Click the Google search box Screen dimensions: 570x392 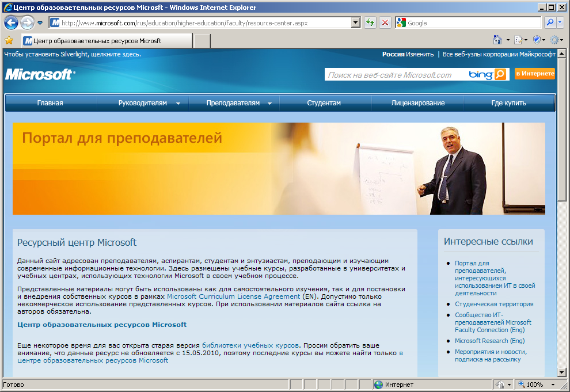(x=473, y=23)
